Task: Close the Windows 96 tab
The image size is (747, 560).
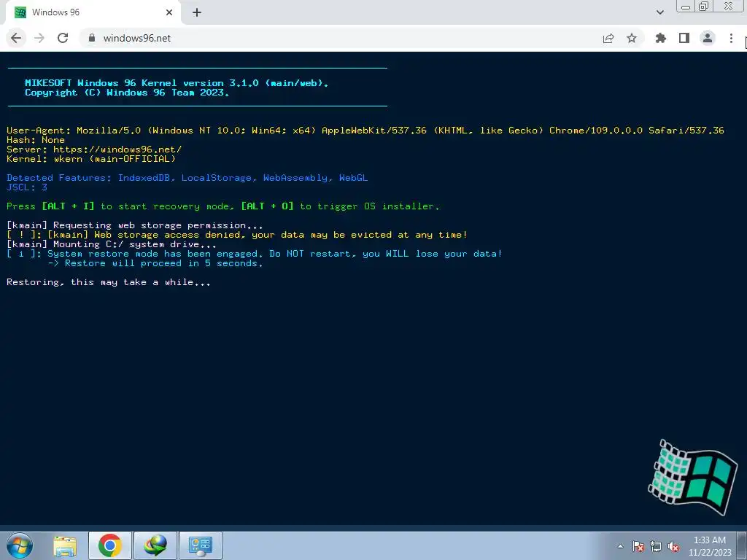Action: pyautogui.click(x=169, y=12)
